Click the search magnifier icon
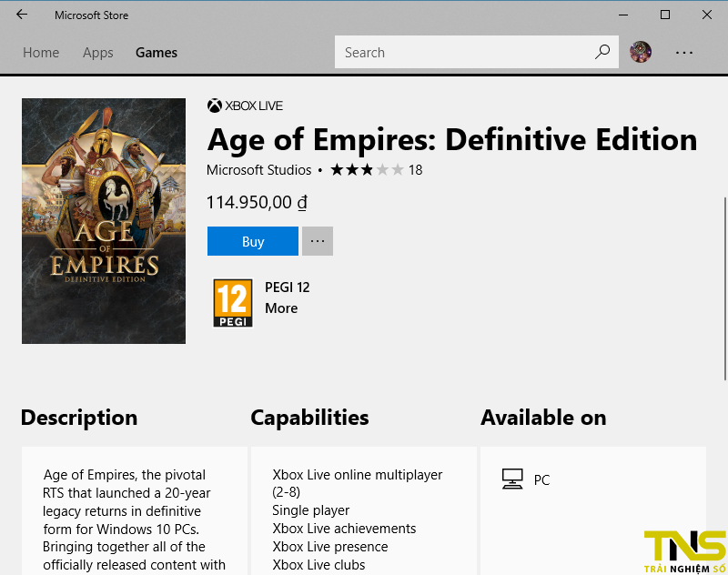Screen dimensions: 728x575 click(602, 52)
